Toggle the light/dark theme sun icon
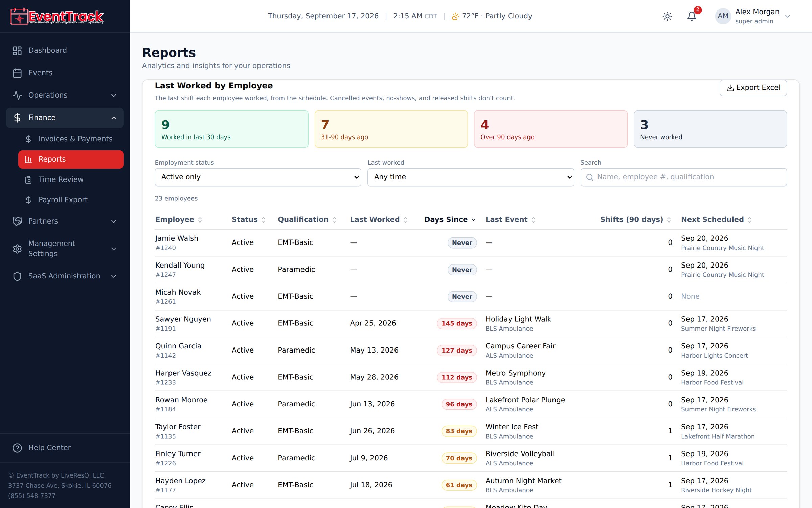Viewport: 812px width, 508px height. [667, 16]
